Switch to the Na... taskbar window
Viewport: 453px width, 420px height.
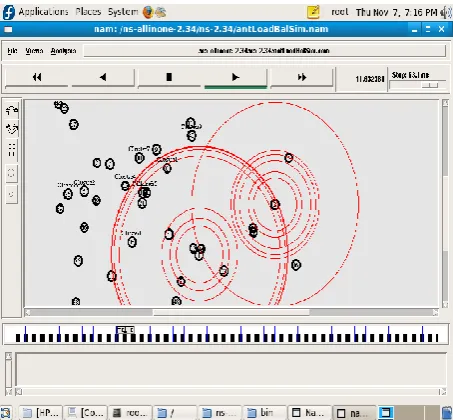pyautogui.click(x=310, y=413)
